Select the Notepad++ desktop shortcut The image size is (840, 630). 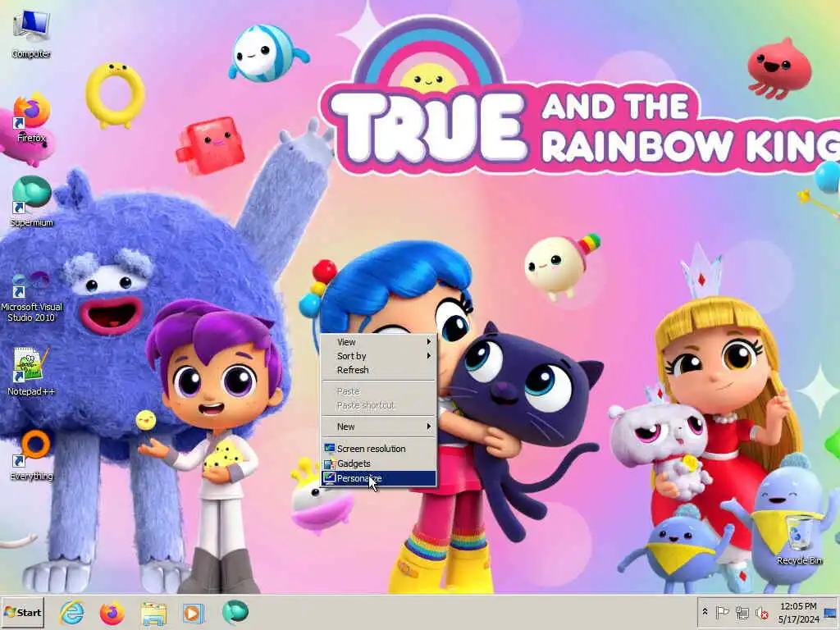tap(31, 372)
